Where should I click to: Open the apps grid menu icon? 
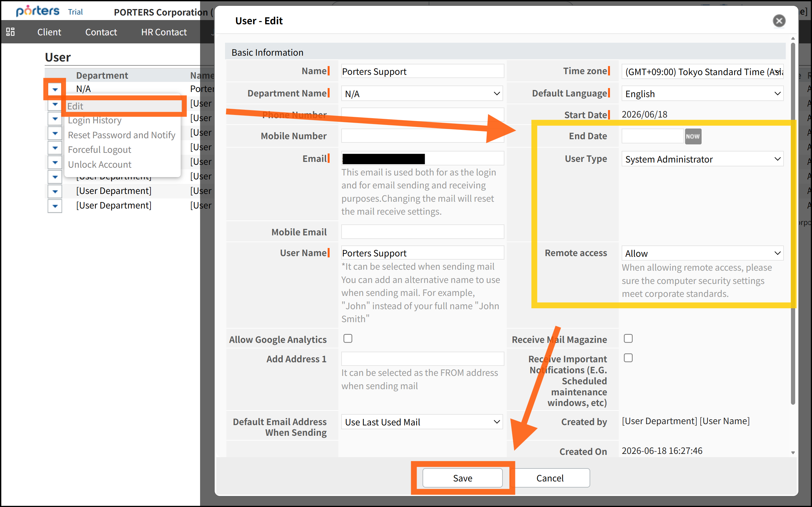pos(10,32)
